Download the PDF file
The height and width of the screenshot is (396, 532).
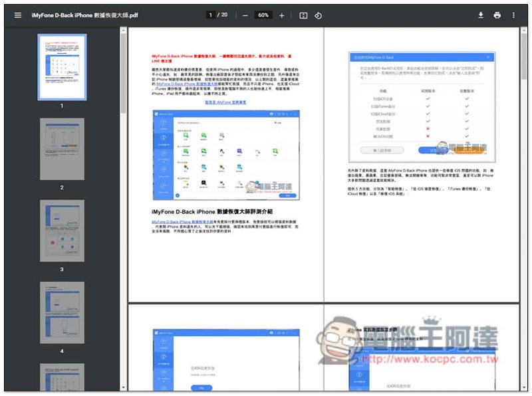point(480,15)
